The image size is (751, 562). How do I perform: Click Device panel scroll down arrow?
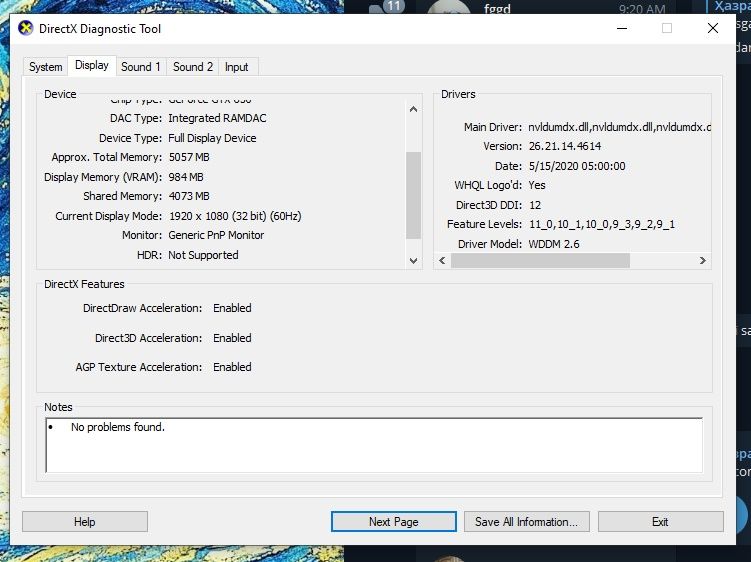coord(413,261)
